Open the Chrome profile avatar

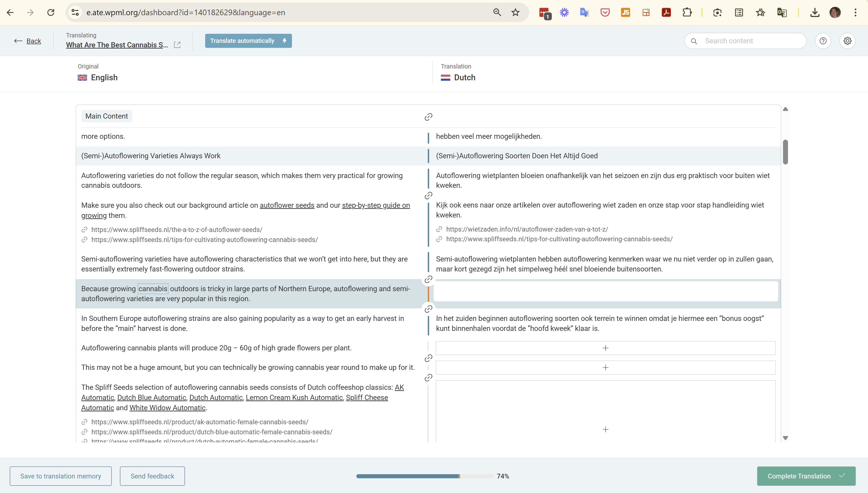point(835,12)
